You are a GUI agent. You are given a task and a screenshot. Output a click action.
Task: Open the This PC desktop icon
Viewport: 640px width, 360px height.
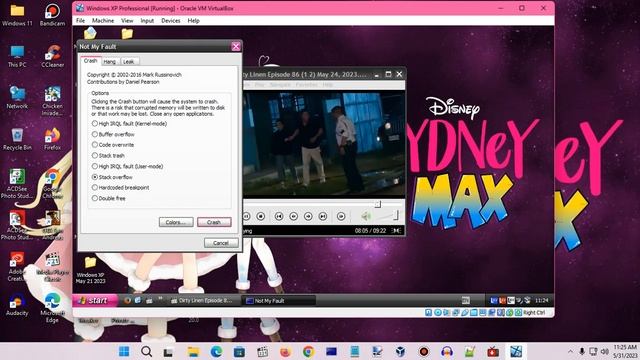[17, 56]
